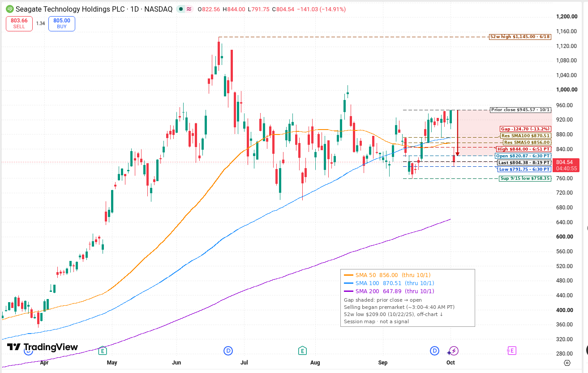Click the Aug label on the time axis
588x373 pixels.
pos(315,362)
